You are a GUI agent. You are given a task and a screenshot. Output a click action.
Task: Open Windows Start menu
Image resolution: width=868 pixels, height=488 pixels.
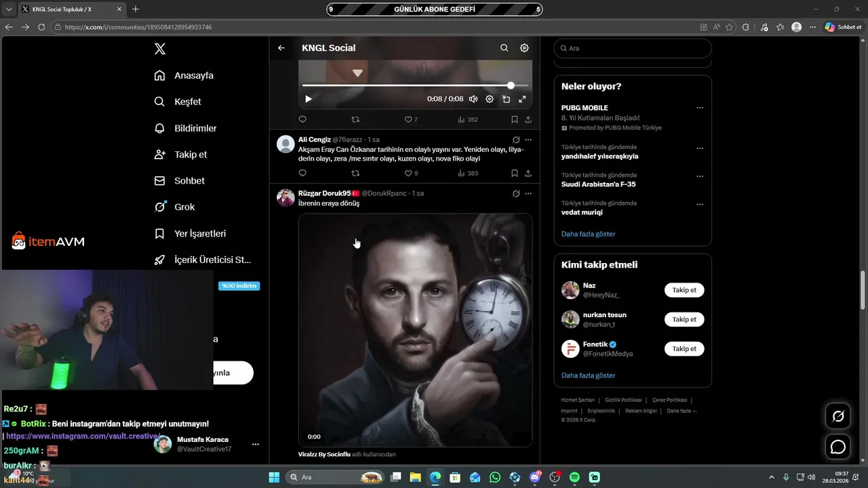[274, 477]
